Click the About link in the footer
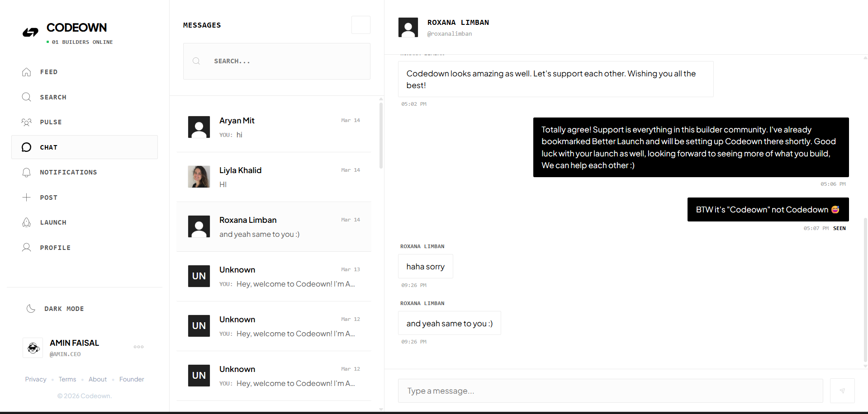Image resolution: width=868 pixels, height=414 pixels. click(x=97, y=379)
